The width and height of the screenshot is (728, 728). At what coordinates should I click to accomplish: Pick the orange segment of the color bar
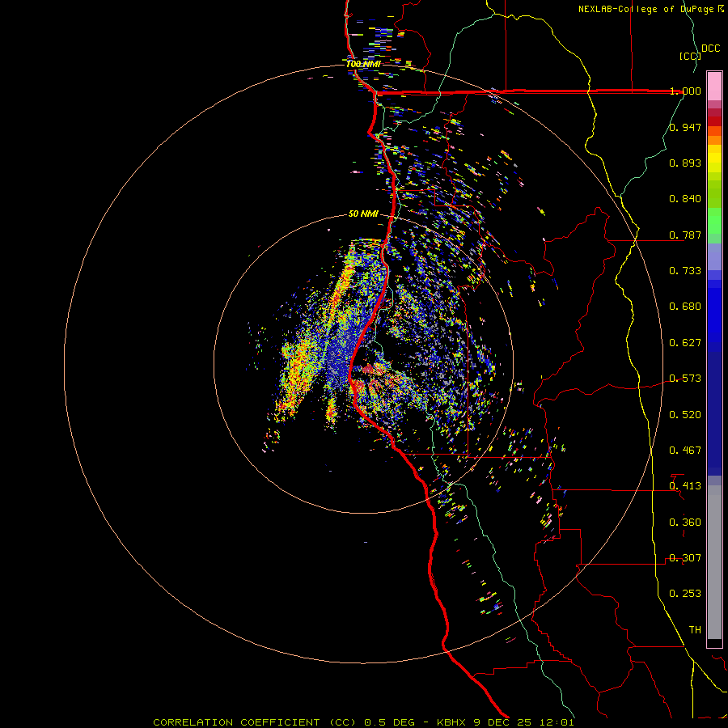714,140
